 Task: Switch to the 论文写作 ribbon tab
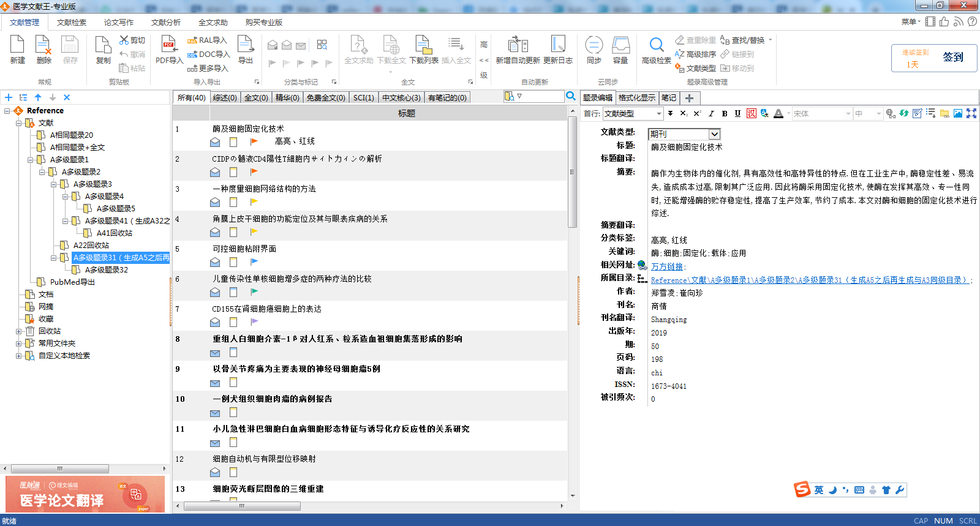(118, 23)
